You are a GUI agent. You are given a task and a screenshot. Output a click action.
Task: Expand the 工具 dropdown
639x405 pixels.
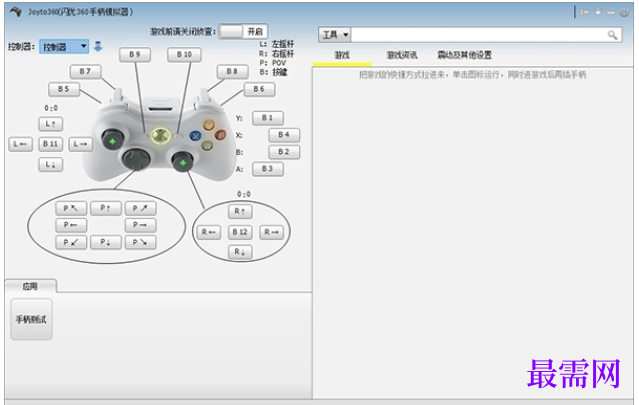pyautogui.click(x=335, y=35)
